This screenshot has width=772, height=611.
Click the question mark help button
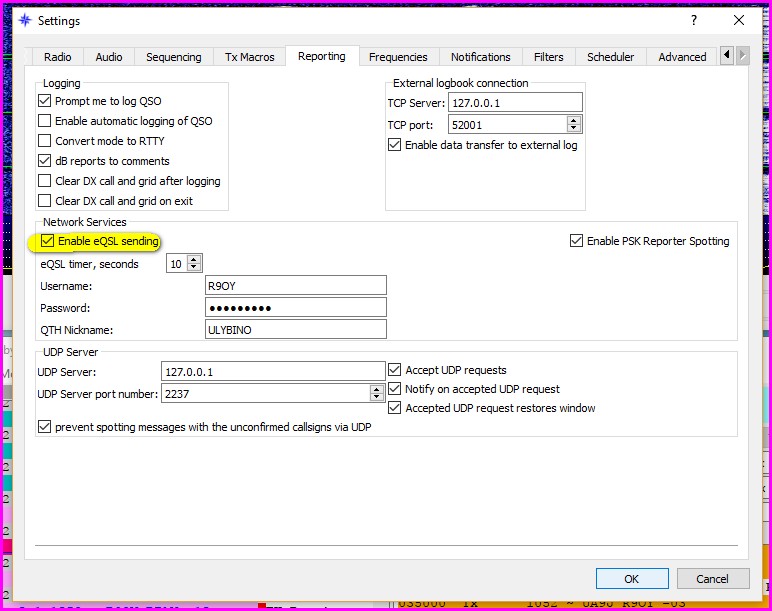[x=694, y=20]
